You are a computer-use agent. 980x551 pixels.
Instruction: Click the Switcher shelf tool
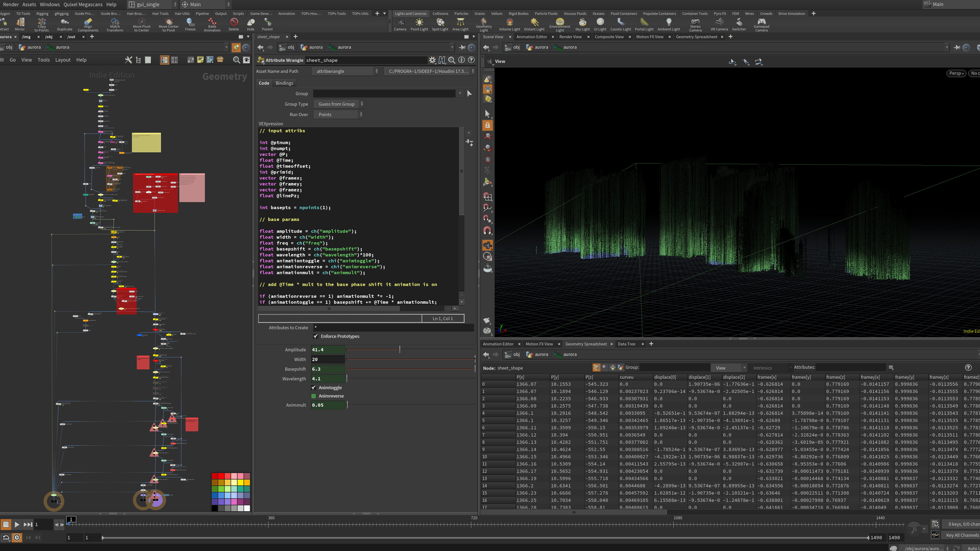click(x=739, y=24)
